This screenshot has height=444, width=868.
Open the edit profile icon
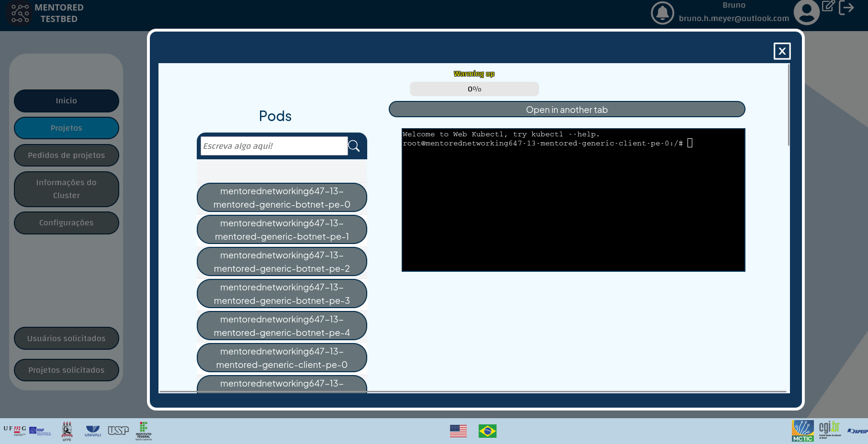[829, 7]
